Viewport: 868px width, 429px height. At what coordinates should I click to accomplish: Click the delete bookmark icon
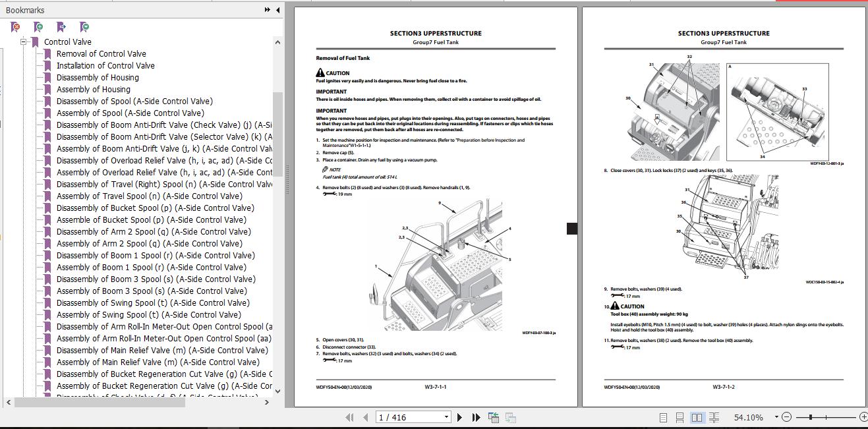pos(15,27)
